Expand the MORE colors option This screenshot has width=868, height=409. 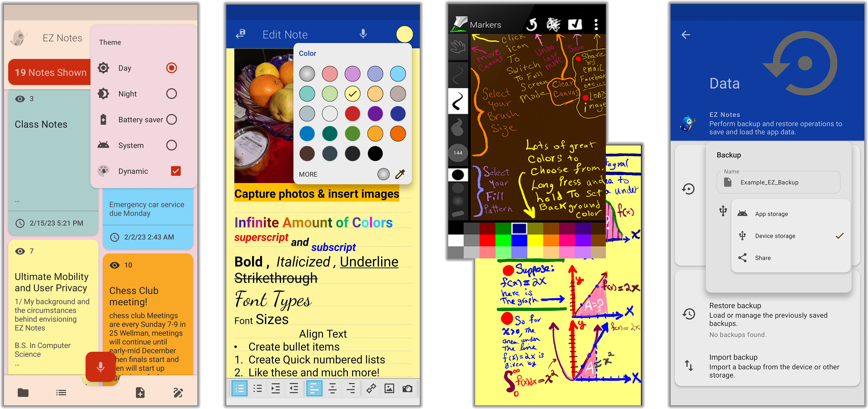coord(308,174)
